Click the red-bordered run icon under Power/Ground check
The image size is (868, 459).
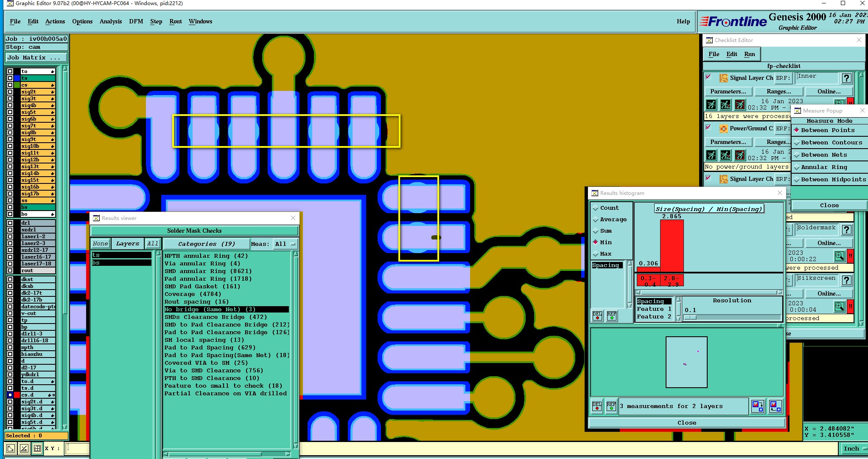740,155
